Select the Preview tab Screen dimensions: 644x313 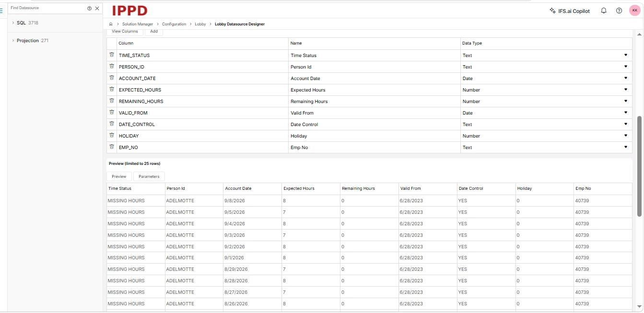[119, 176]
